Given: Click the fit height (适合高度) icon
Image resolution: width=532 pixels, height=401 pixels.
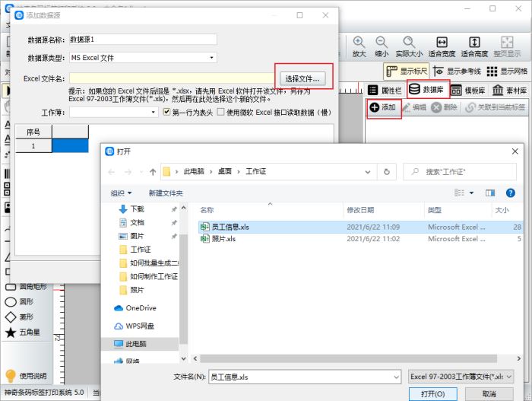Looking at the screenshot, I should (474, 42).
